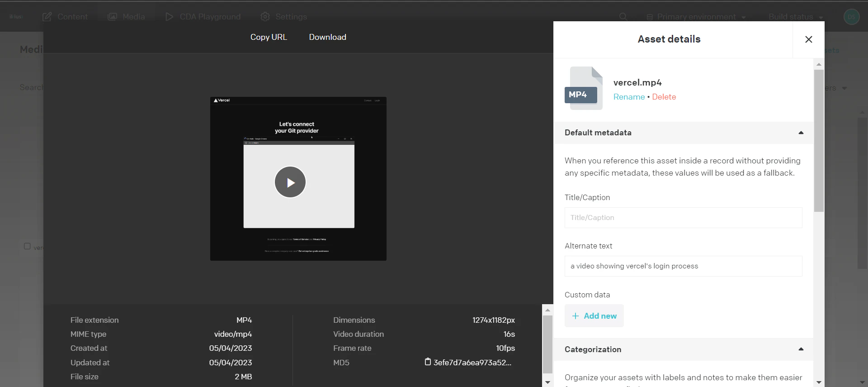
Task: Open the Build status dropdown
Action: pyautogui.click(x=796, y=17)
